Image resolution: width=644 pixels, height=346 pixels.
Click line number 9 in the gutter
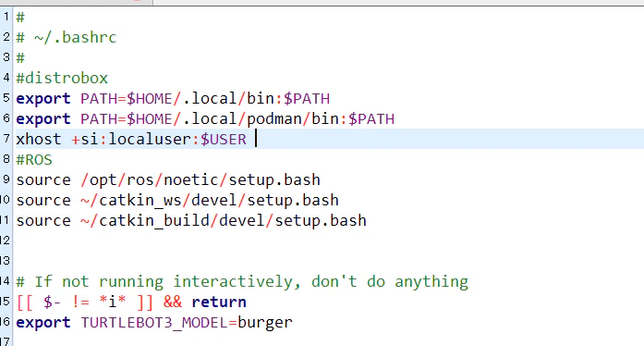(x=6, y=179)
